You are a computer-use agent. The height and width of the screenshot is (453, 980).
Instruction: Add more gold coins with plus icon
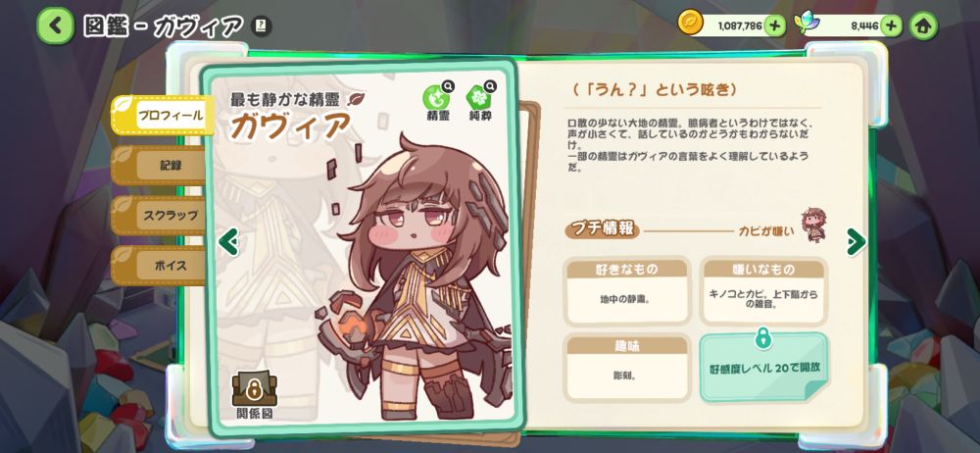(x=774, y=25)
